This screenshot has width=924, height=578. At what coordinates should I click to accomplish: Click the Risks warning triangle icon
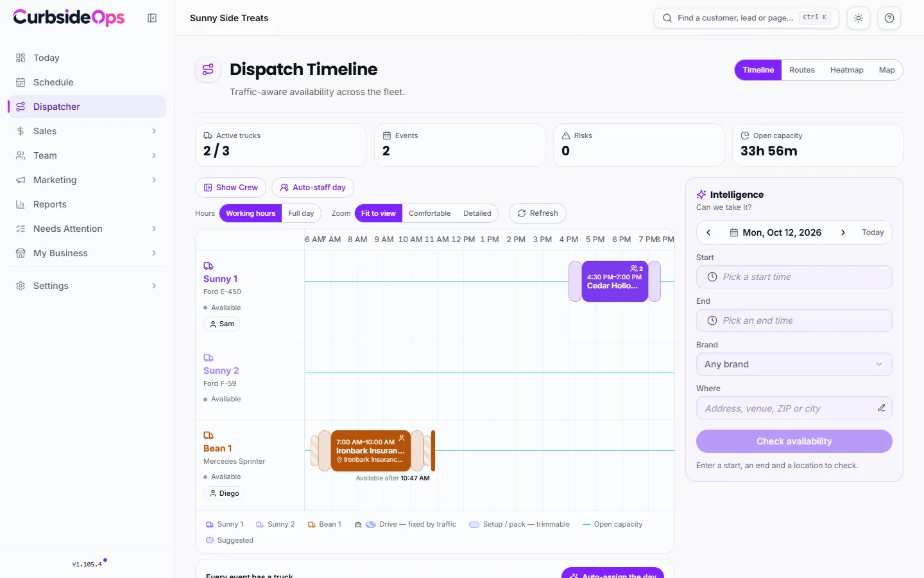566,136
